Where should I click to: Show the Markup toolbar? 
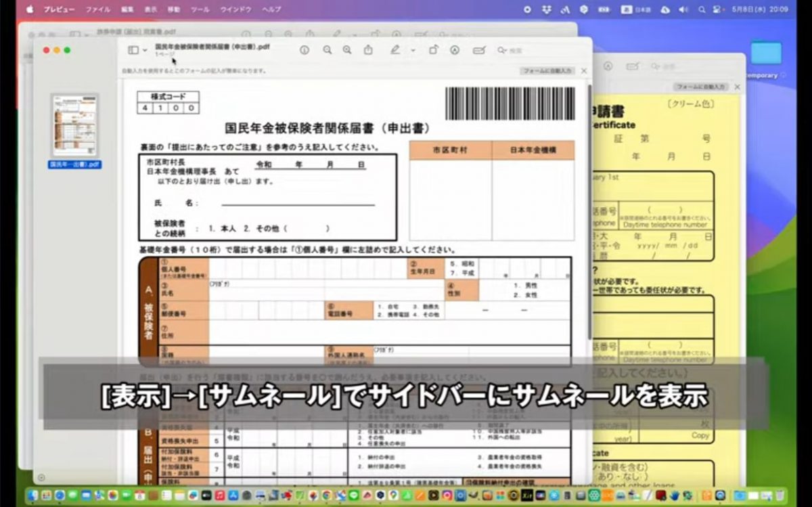coord(455,50)
